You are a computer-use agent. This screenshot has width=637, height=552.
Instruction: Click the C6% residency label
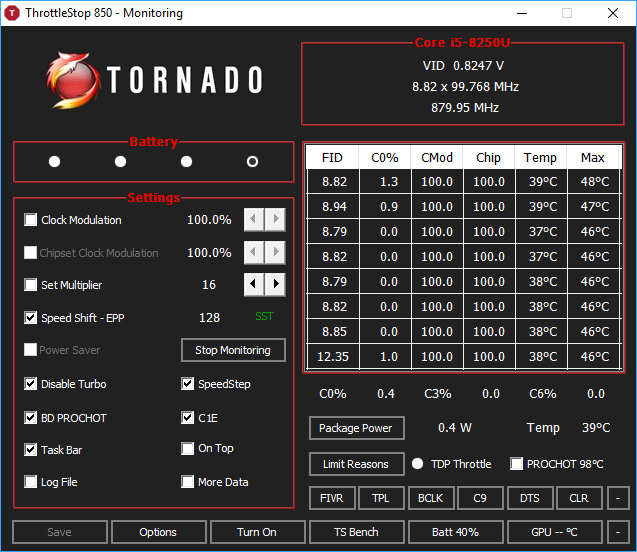543,394
